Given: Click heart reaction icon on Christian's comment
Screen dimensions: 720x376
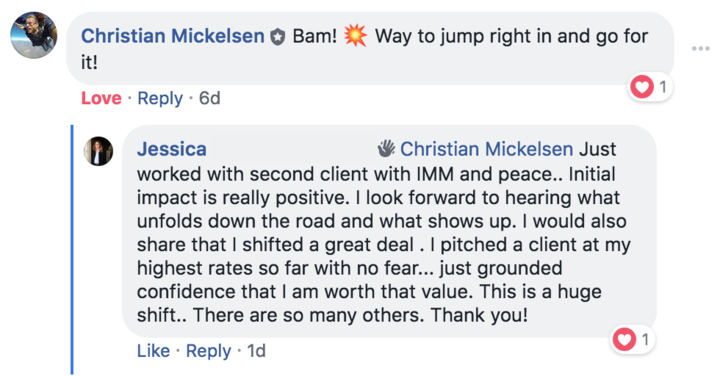Looking at the screenshot, I should [641, 87].
